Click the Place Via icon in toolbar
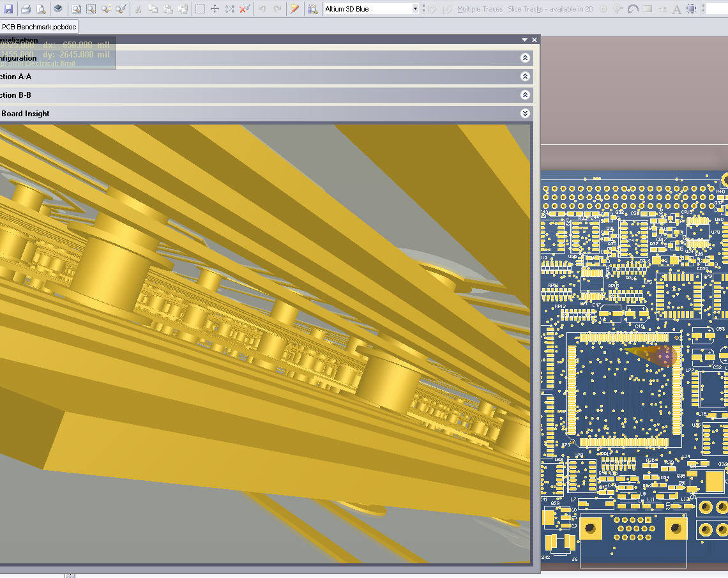Screen dimensions: 728x578 pyautogui.click(x=618, y=8)
